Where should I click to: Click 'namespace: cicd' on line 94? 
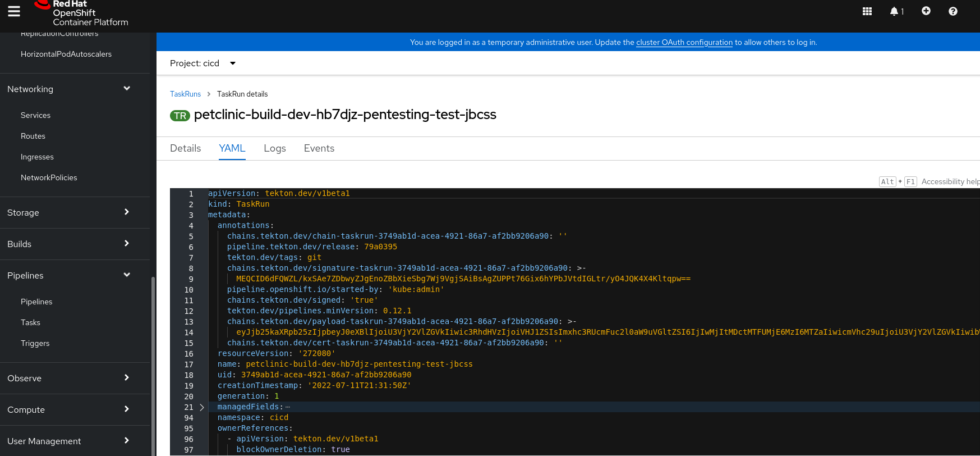(253, 417)
